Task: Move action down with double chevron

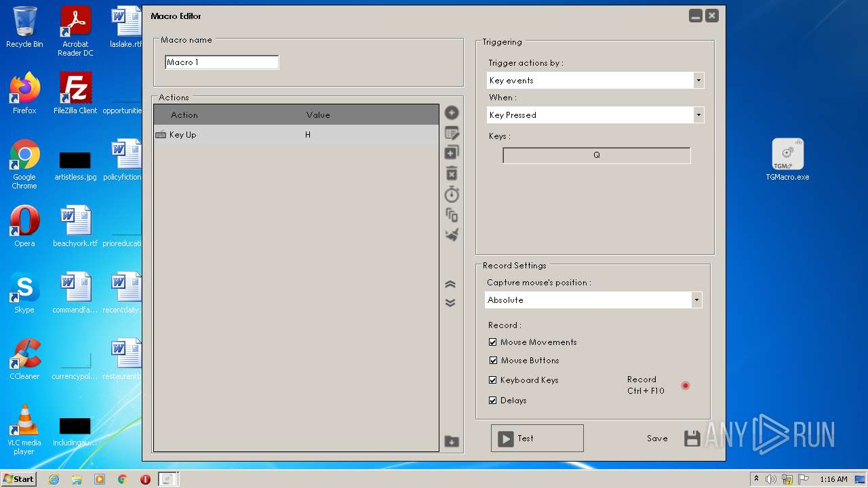Action: (x=450, y=303)
